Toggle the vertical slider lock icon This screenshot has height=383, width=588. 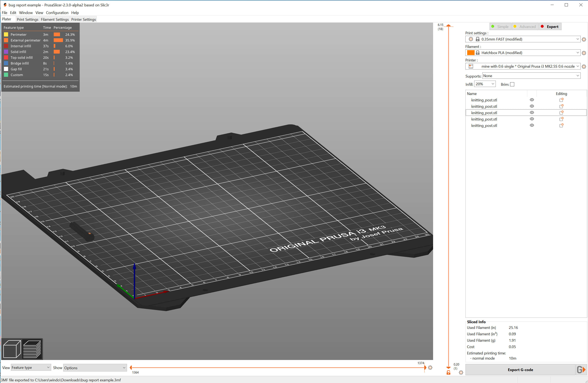448,373
